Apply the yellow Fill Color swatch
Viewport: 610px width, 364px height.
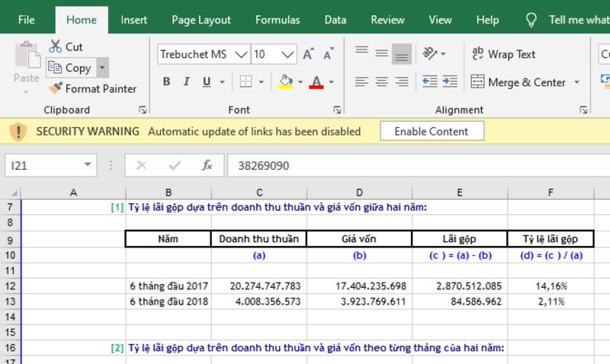point(286,82)
